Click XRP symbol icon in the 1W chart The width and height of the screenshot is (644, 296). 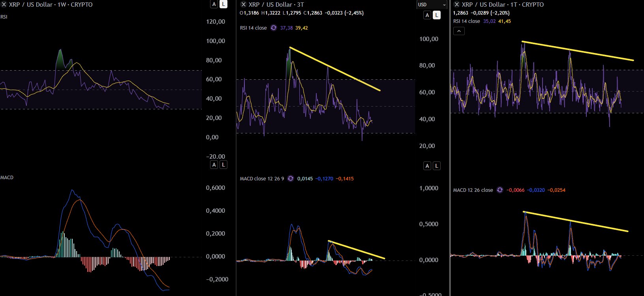pyautogui.click(x=3, y=5)
